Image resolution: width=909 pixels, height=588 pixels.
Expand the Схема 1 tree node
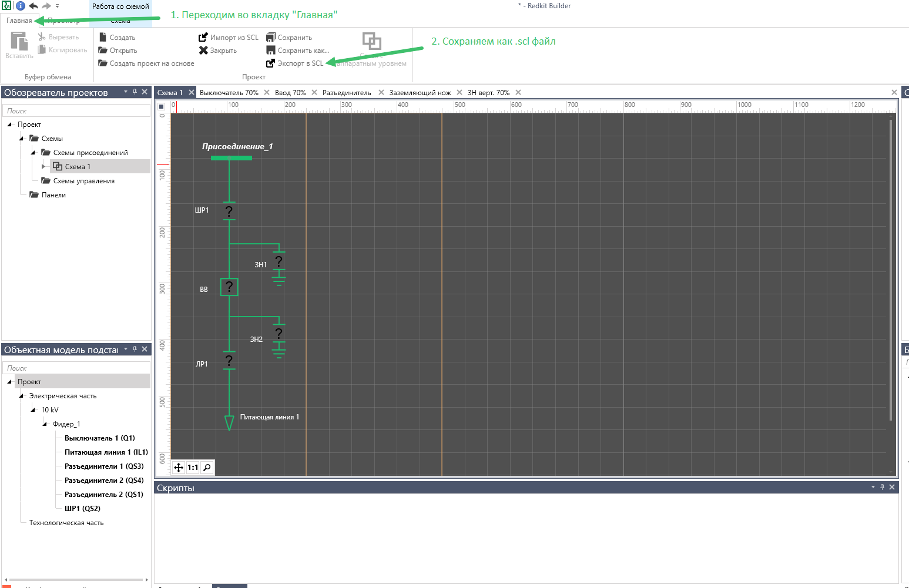(x=44, y=167)
